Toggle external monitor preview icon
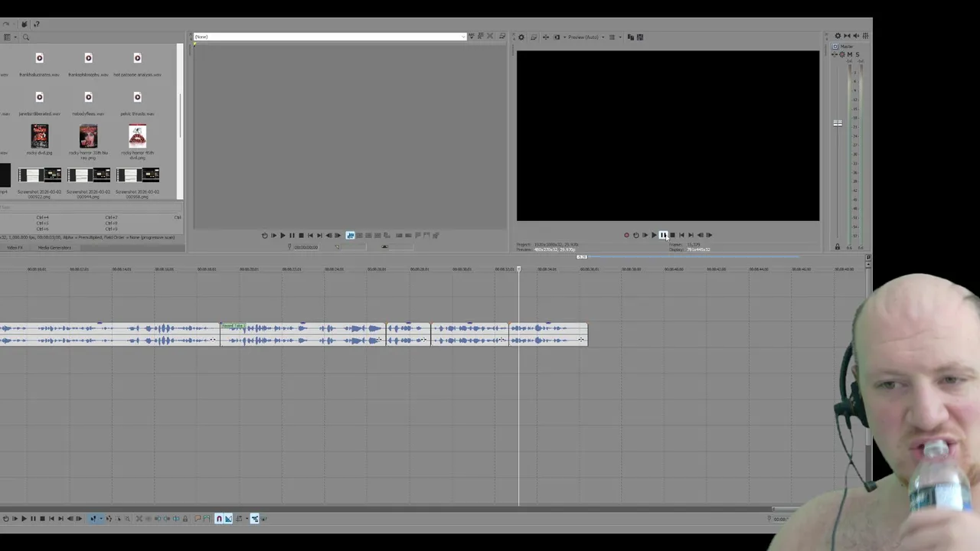Screen dimensions: 980x551 (534, 37)
